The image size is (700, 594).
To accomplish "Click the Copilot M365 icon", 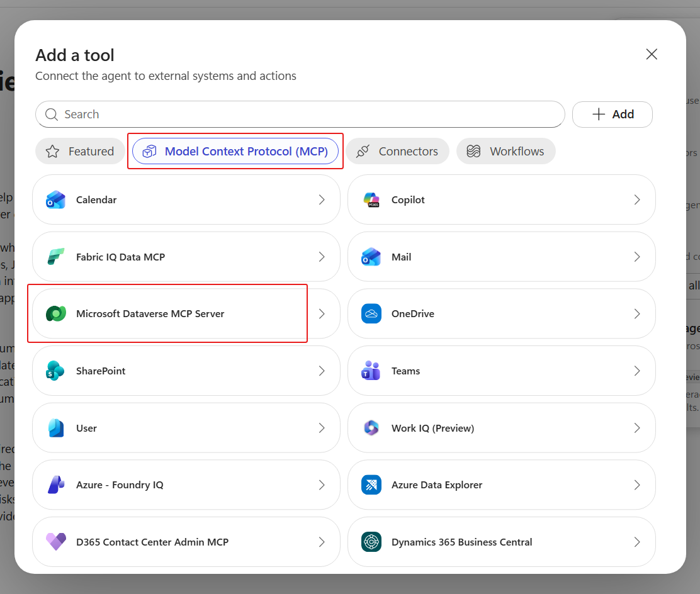I will 371,200.
